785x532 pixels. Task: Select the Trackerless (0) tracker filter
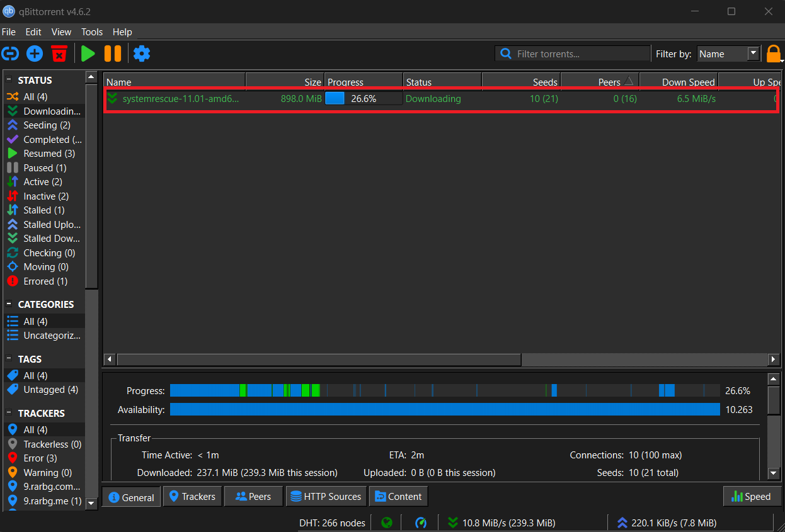tap(44, 444)
